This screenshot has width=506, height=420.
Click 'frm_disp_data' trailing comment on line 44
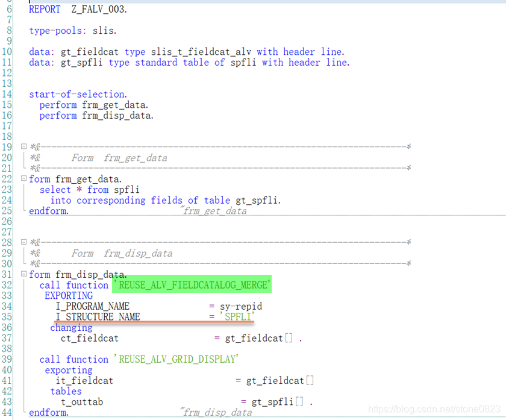(217, 412)
